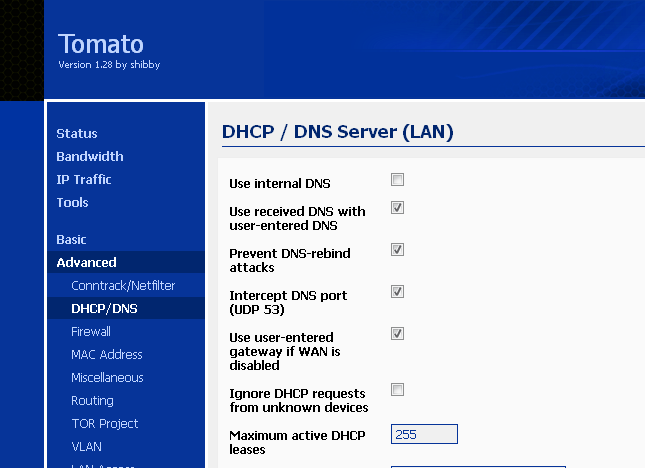
Task: Uncheck Use received DNS with user-entered DNS
Action: point(397,208)
